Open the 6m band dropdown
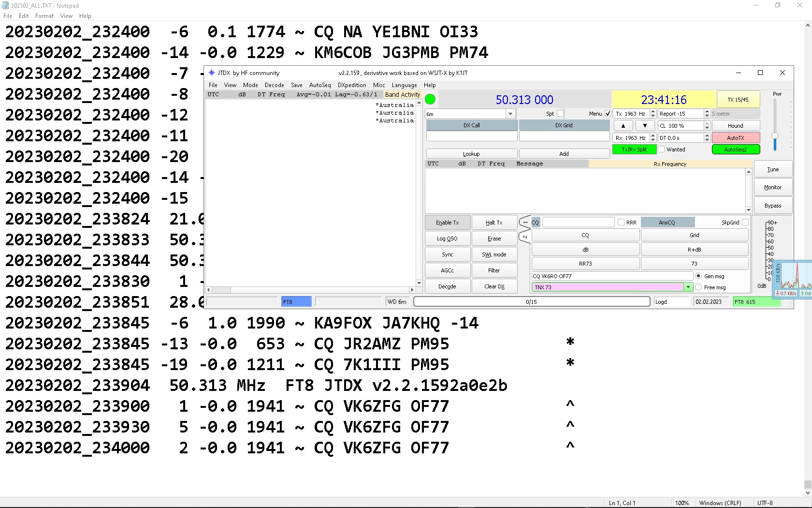This screenshot has width=812, height=508. pos(510,114)
